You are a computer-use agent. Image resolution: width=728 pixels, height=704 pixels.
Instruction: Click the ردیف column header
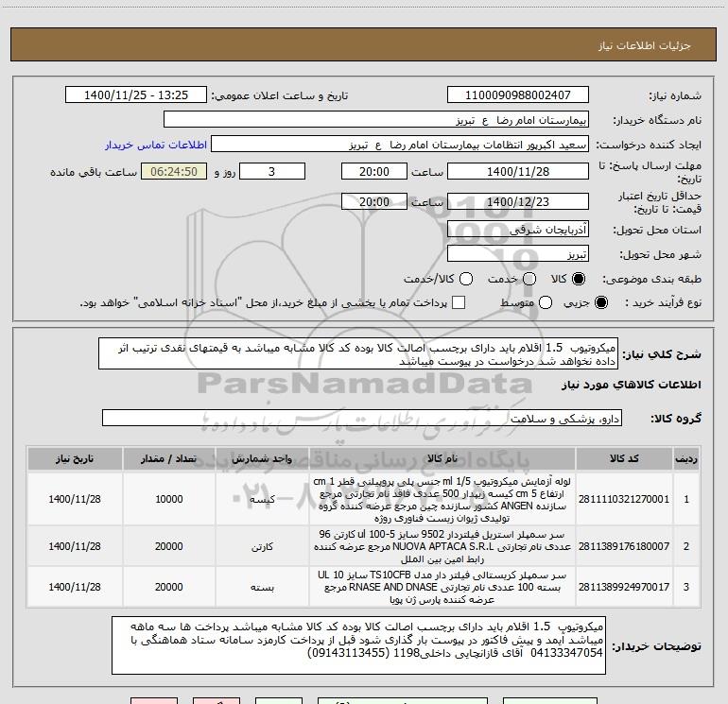[x=686, y=458]
